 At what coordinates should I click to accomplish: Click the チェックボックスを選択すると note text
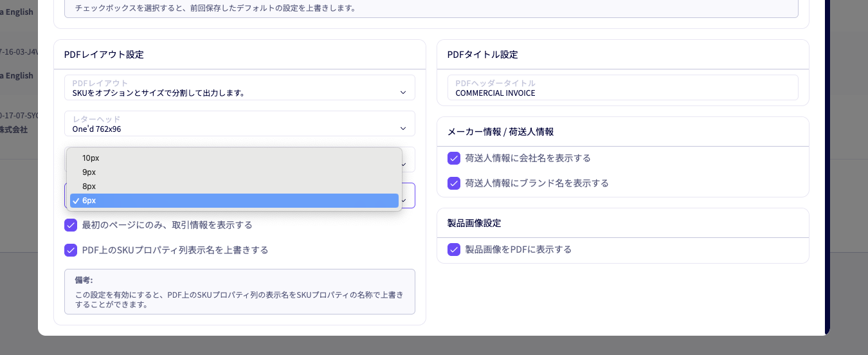pyautogui.click(x=216, y=8)
